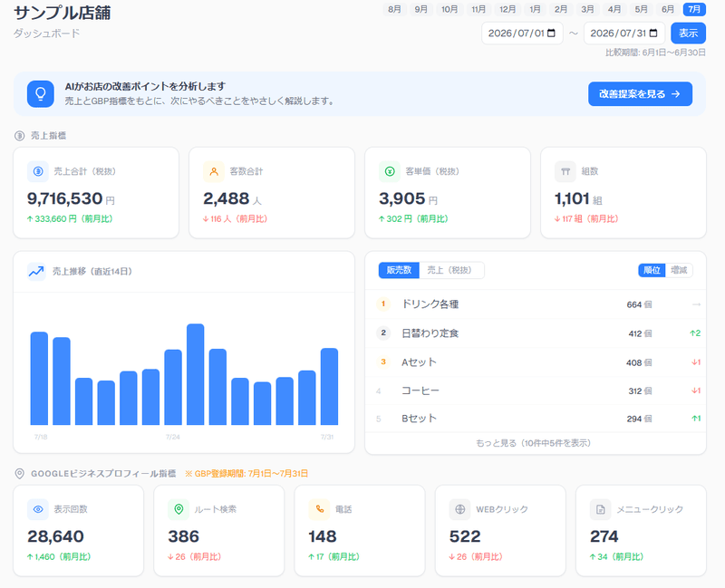Open calendar picker in end date field
Image resolution: width=725 pixels, height=588 pixels.
653,34
